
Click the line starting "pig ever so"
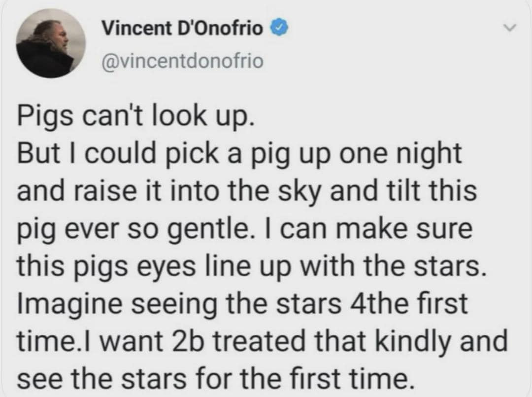[245, 228]
